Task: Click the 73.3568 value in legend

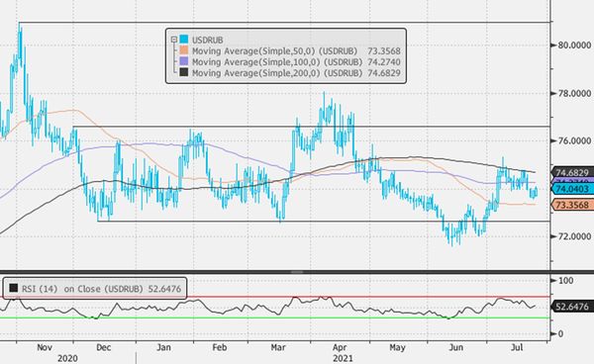Action: tap(384, 51)
